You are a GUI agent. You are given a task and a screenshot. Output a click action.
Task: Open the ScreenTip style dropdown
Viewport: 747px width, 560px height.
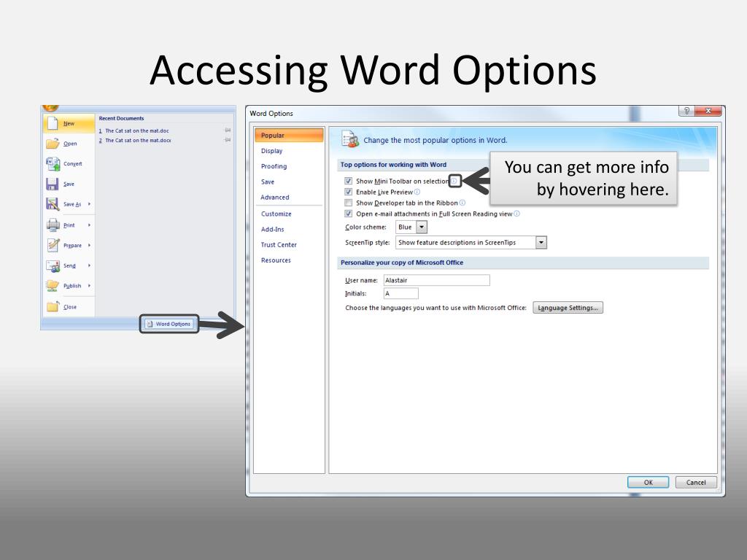point(541,242)
